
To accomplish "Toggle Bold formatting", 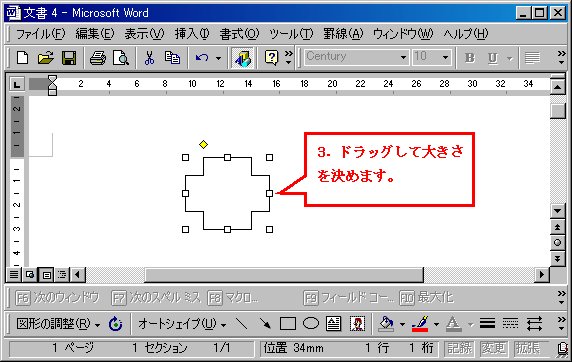I will (x=469, y=58).
